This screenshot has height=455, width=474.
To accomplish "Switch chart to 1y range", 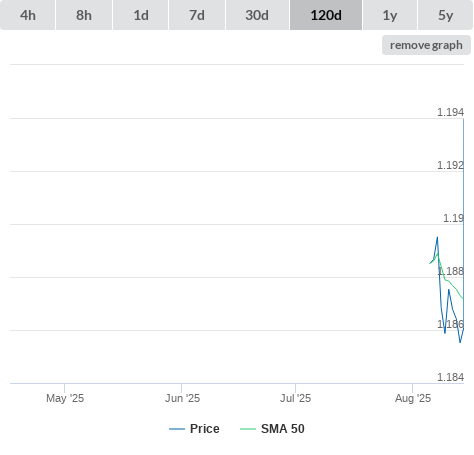I will 390,15.
